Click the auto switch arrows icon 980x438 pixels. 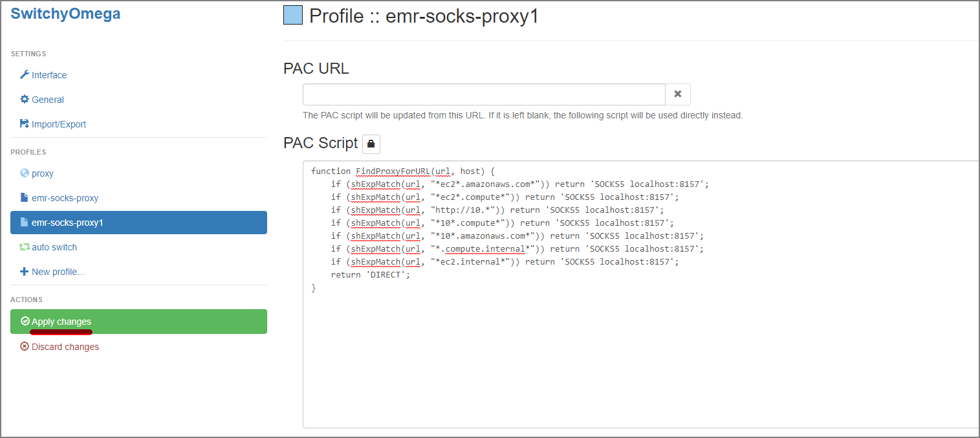(25, 247)
